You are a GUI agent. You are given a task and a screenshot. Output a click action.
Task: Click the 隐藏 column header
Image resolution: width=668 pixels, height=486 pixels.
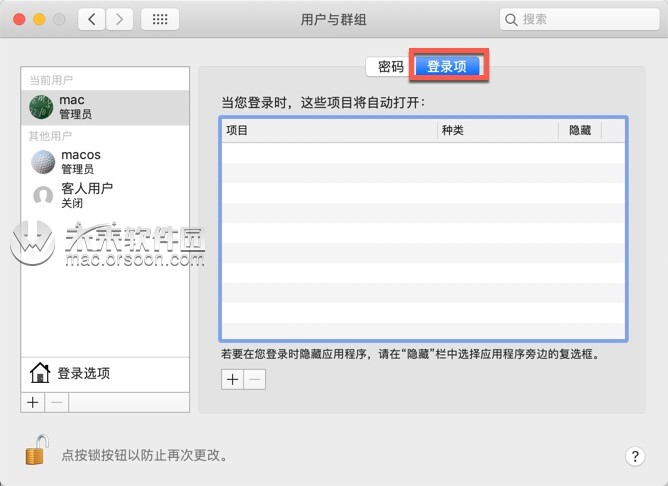click(x=580, y=130)
